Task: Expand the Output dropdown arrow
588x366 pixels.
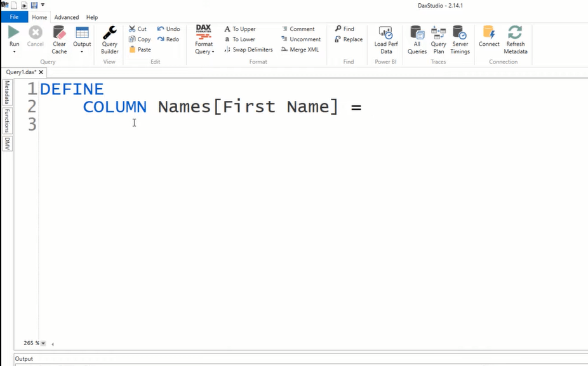Action: 82,52
